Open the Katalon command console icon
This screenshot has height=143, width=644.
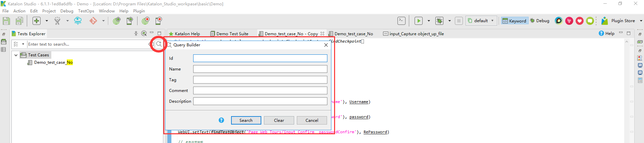pos(401,21)
